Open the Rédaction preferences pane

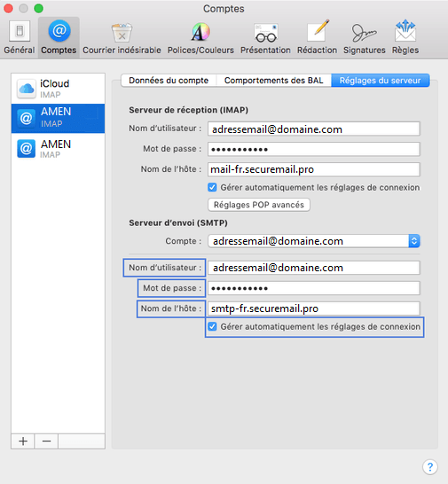[317, 37]
